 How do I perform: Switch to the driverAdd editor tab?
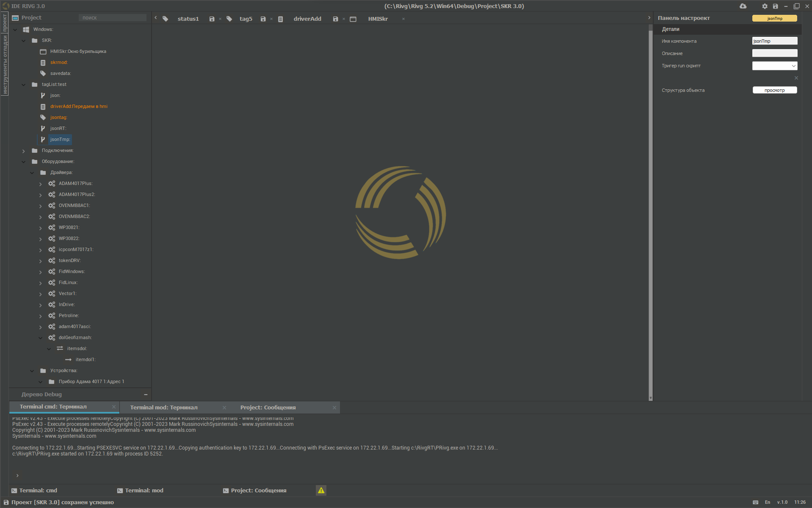pyautogui.click(x=307, y=19)
